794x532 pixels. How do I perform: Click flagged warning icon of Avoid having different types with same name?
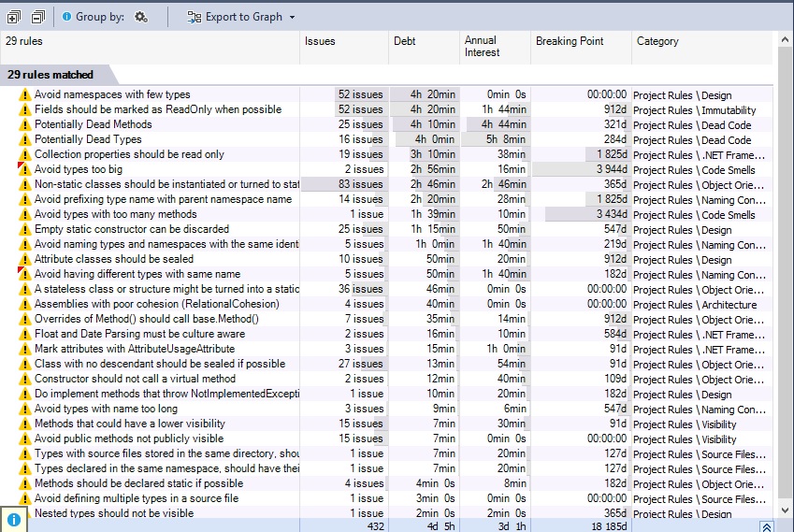coord(24,274)
